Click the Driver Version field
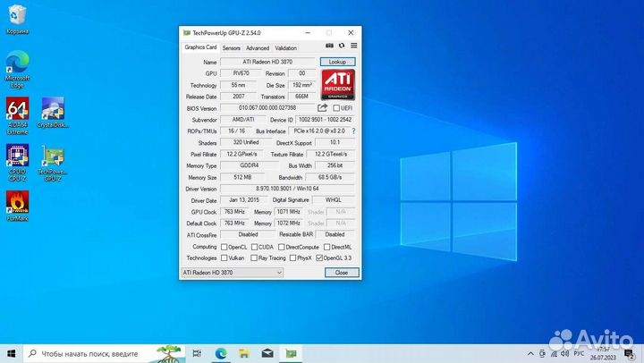The width and height of the screenshot is (644, 363). point(287,189)
